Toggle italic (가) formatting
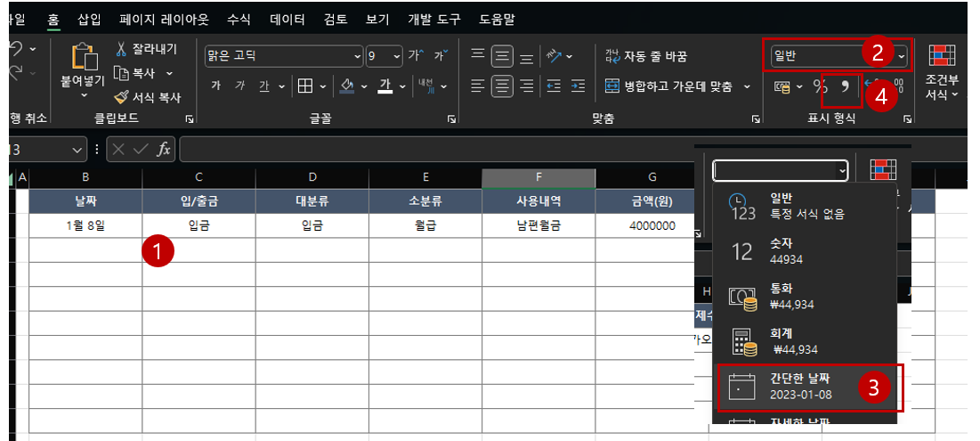This screenshot has height=441, width=980. 240,86
